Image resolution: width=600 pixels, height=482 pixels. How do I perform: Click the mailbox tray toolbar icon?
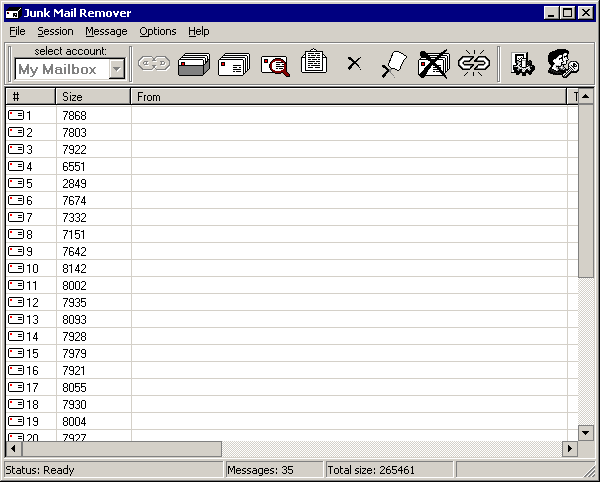194,64
